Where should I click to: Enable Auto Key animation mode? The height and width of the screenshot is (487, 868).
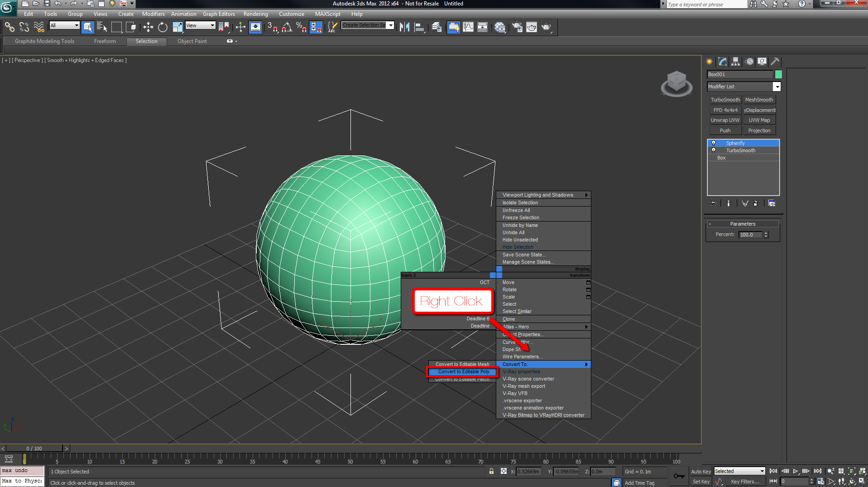[701, 471]
